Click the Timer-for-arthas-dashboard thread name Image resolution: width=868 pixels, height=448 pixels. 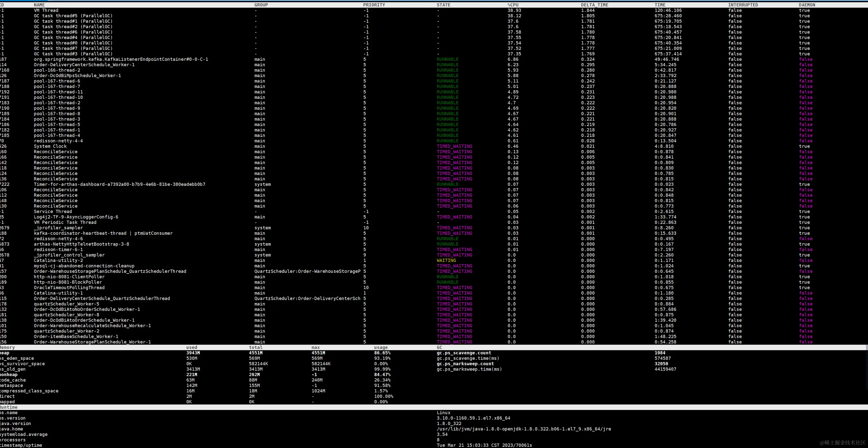[119, 184]
